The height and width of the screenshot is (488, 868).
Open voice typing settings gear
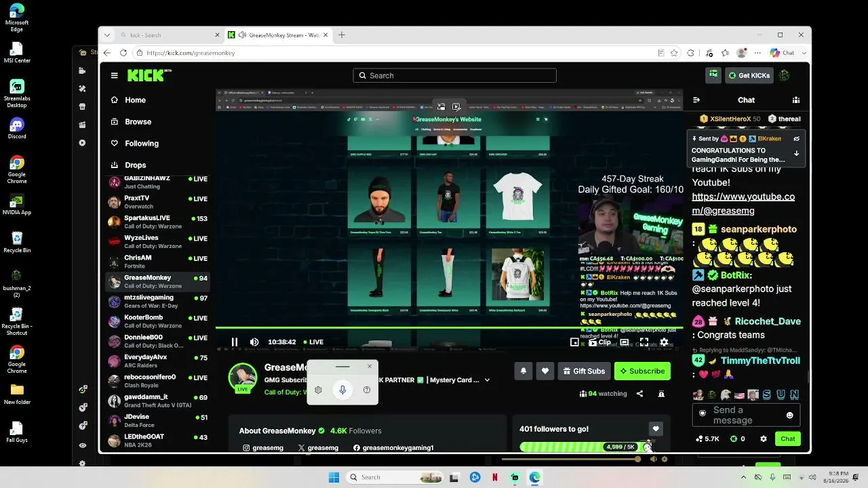click(x=318, y=390)
